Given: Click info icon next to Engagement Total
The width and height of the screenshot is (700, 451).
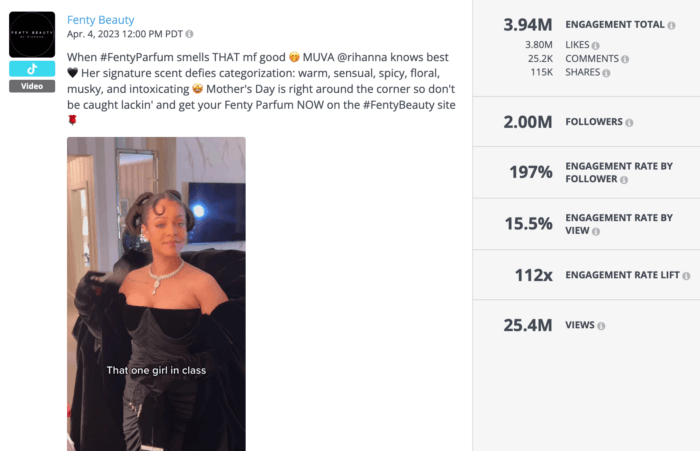Looking at the screenshot, I should coord(669,24).
